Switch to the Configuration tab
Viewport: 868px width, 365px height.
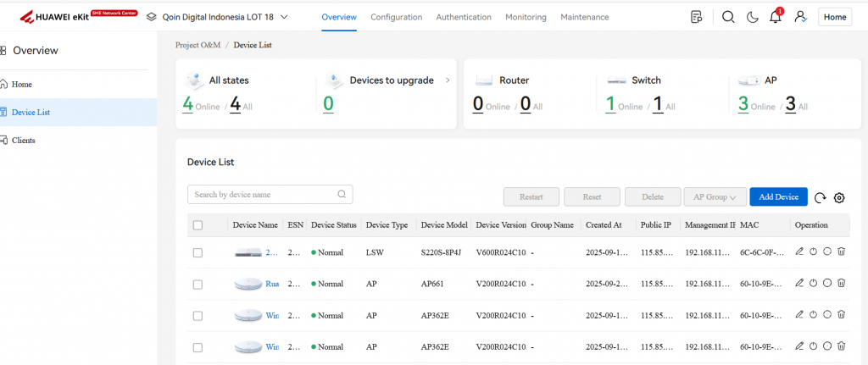click(396, 17)
